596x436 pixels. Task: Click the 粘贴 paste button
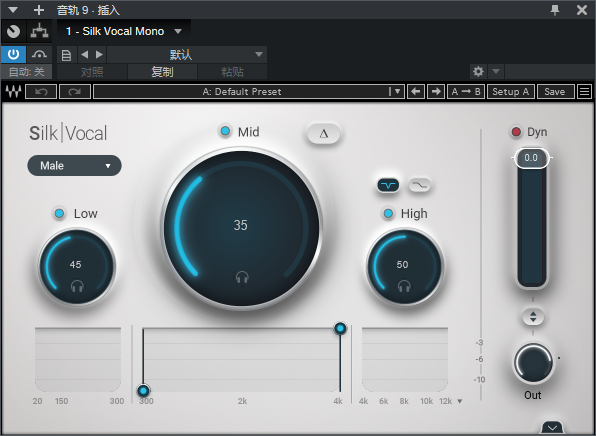[232, 72]
